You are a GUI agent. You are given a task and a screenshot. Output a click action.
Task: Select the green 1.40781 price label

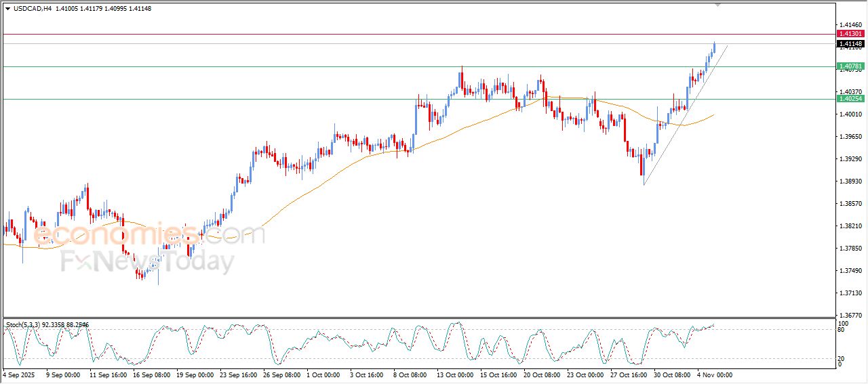[850, 66]
